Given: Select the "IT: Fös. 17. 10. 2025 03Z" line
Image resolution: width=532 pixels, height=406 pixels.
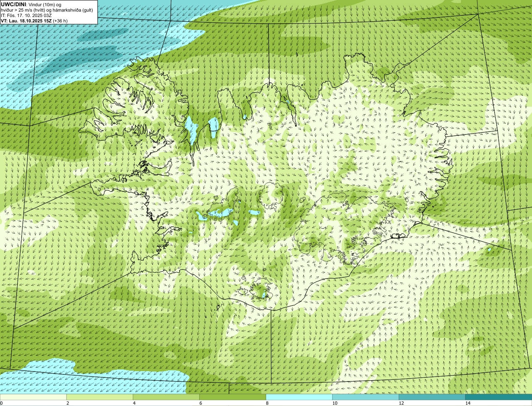Looking at the screenshot, I should (x=26, y=15).
